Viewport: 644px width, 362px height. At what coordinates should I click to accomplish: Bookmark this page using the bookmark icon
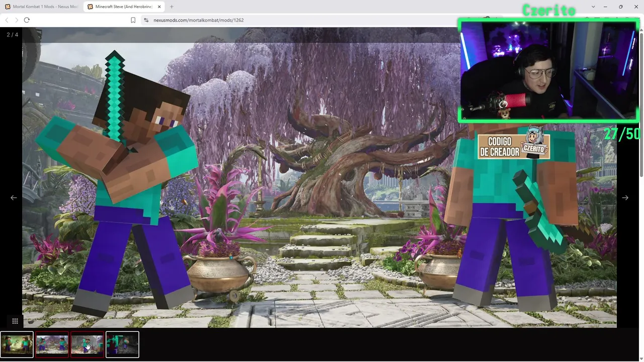click(133, 20)
